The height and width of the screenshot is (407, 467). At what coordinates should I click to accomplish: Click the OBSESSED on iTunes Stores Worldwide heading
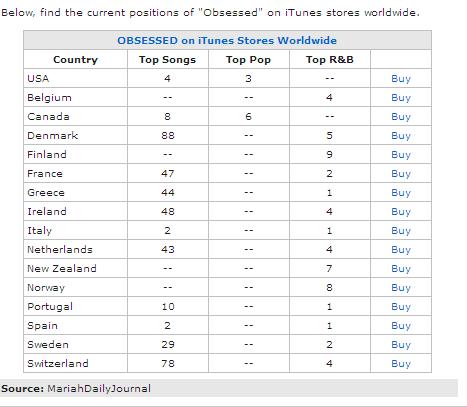coord(227,41)
